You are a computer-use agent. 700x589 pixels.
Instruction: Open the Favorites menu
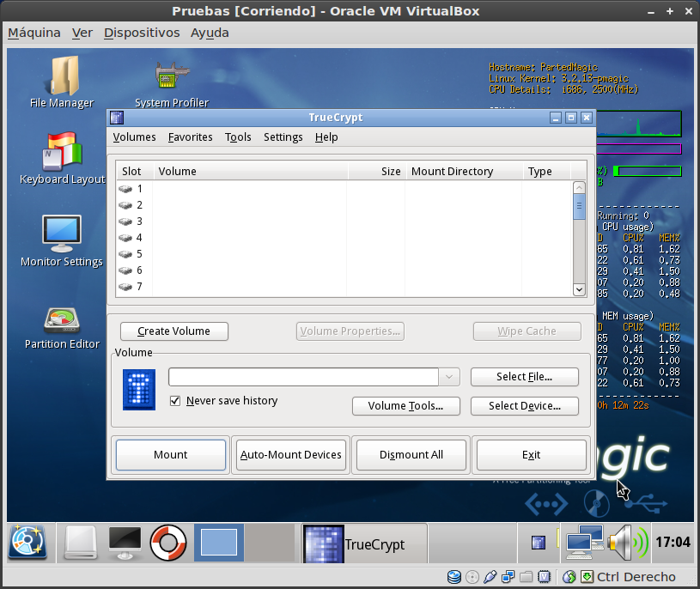click(x=190, y=137)
